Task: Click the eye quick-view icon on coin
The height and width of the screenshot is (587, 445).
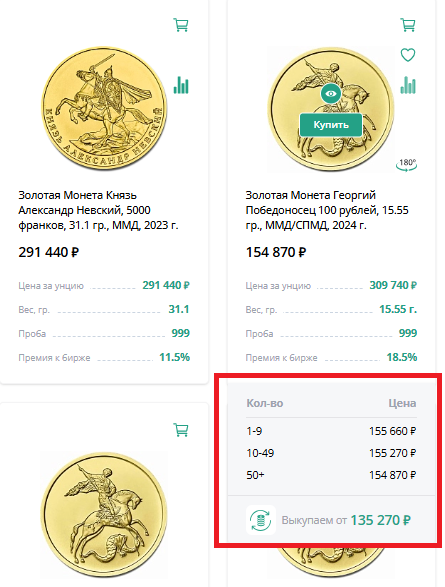Action: click(331, 94)
